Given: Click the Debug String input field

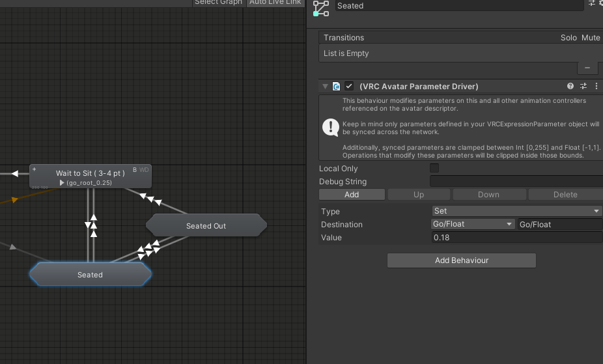Looking at the screenshot, I should [516, 181].
